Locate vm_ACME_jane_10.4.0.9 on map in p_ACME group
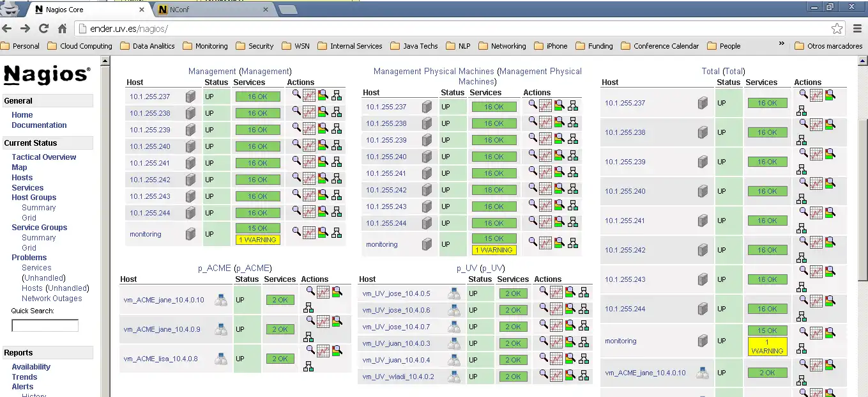 pos(308,337)
